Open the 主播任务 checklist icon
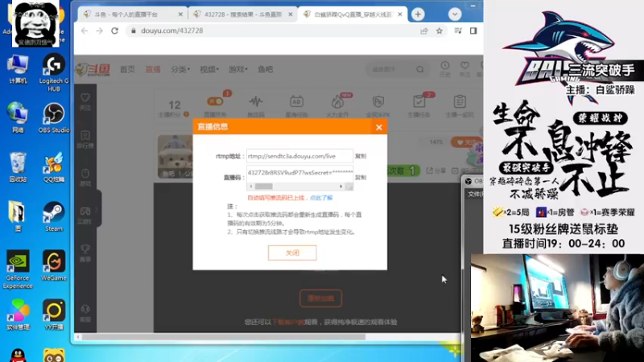The image size is (644, 362). point(419,106)
